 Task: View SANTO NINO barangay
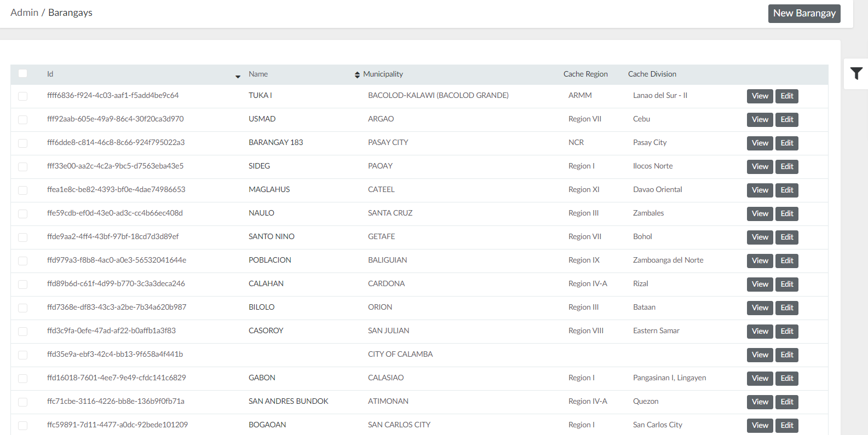coord(760,237)
